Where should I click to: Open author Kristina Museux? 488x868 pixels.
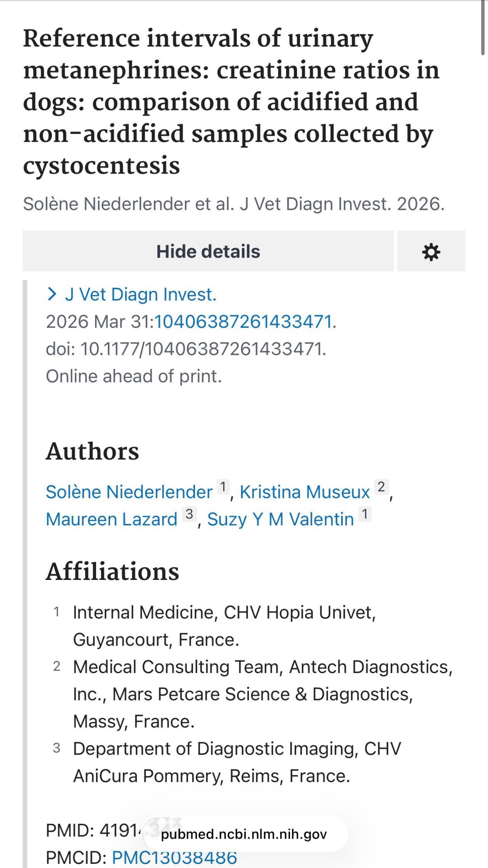305,492
